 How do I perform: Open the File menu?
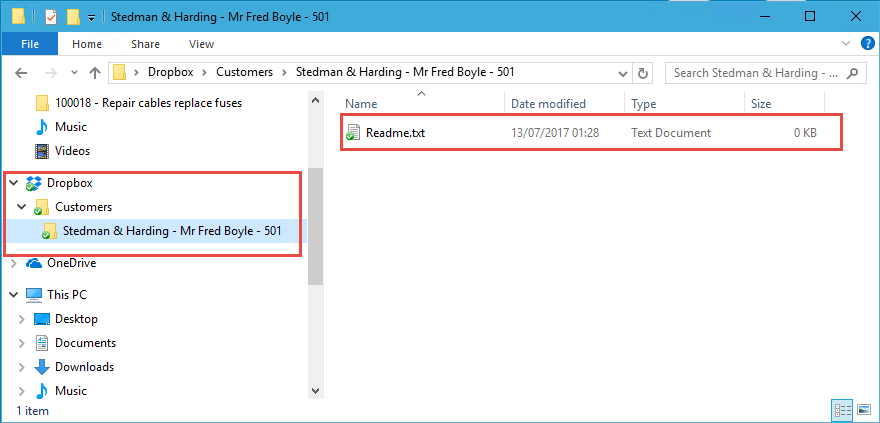pos(30,44)
